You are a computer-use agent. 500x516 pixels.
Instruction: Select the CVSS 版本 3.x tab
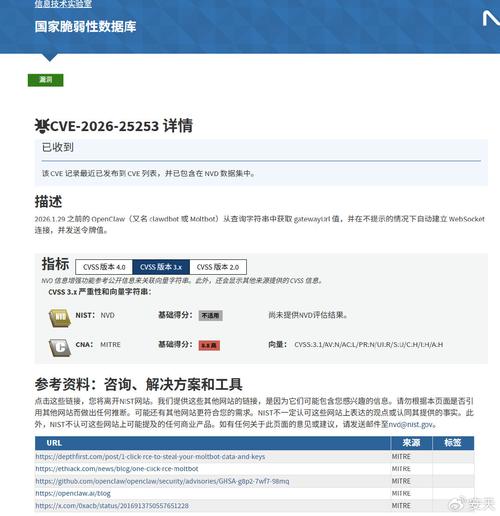tap(161, 267)
